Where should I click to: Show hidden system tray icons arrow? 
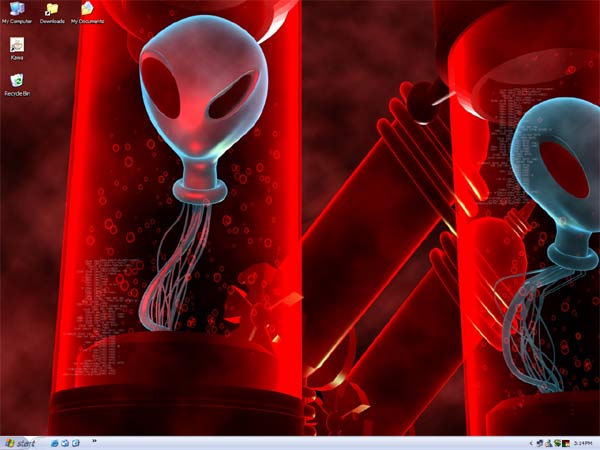pyautogui.click(x=531, y=443)
